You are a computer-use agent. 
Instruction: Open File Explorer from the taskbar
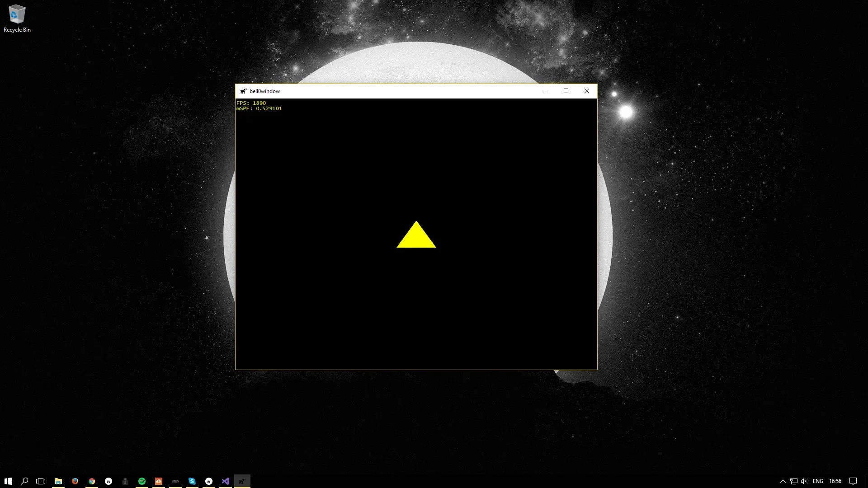(x=59, y=481)
